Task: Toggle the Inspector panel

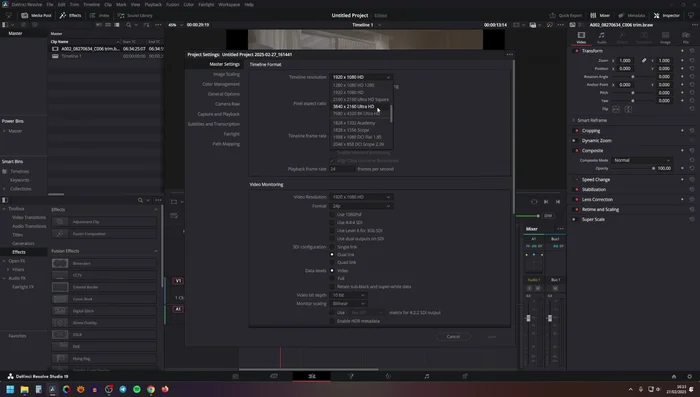Action: 667,15
